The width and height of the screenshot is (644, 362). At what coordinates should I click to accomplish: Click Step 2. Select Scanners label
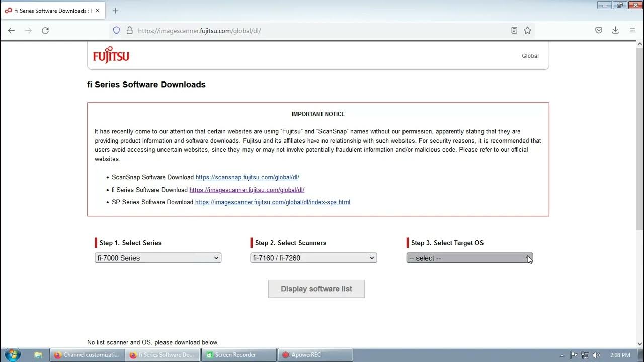pos(290,243)
